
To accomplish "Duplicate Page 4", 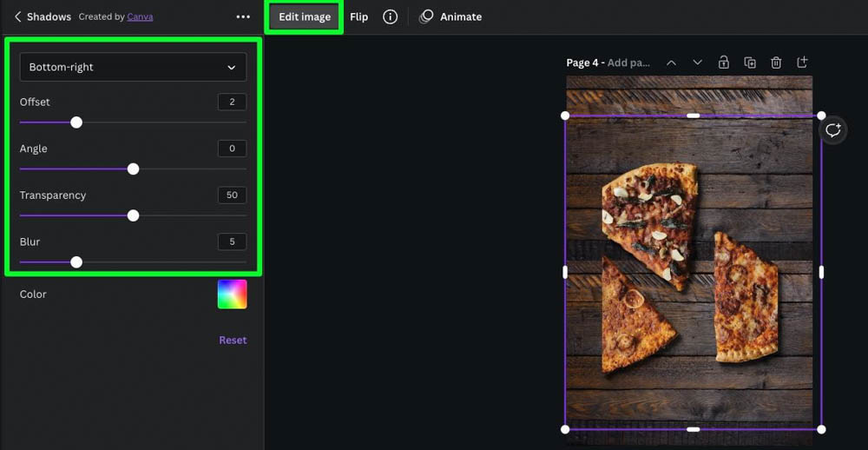I will click(750, 63).
